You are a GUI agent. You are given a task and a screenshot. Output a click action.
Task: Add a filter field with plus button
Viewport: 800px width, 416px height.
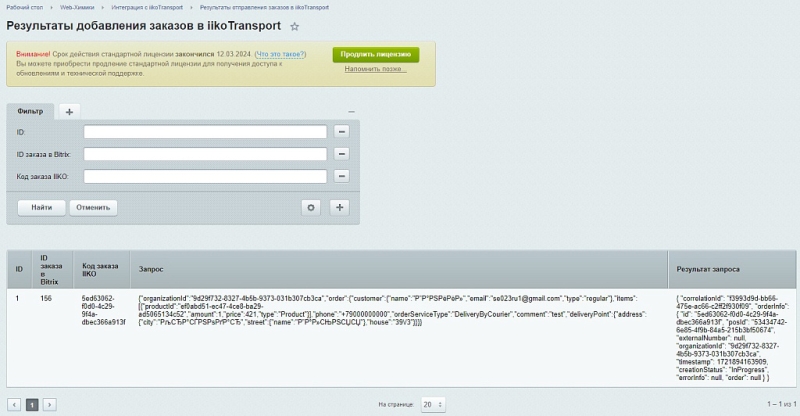click(x=340, y=207)
